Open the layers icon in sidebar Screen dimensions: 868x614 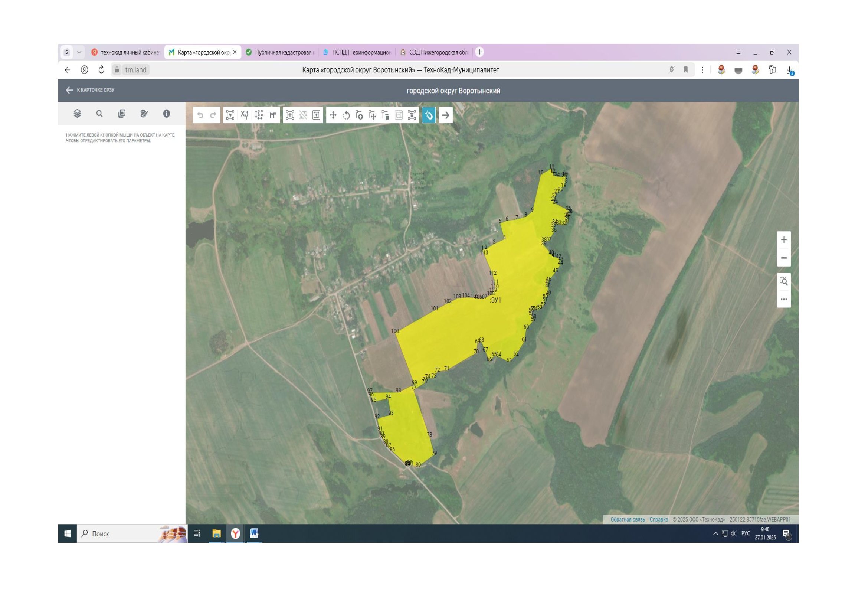coord(77,114)
